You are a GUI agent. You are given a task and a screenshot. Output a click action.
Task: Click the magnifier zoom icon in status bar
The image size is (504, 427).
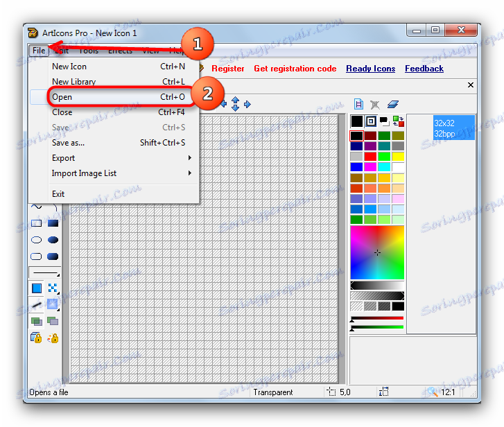click(433, 392)
